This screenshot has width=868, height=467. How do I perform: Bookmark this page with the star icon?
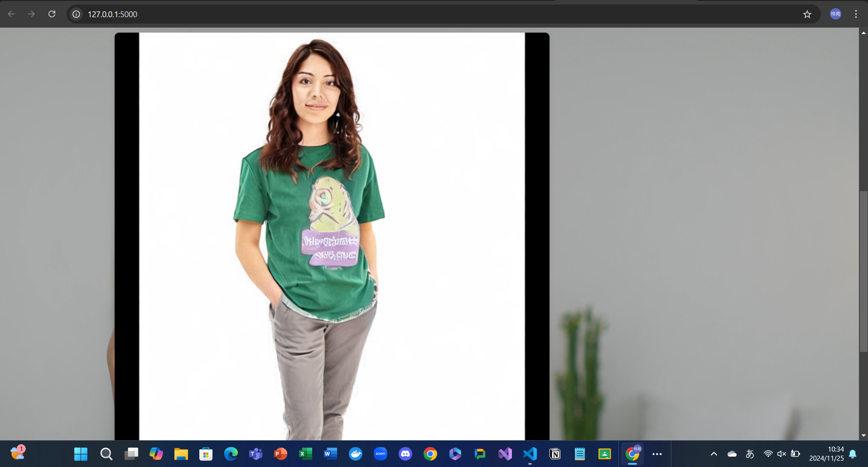807,14
